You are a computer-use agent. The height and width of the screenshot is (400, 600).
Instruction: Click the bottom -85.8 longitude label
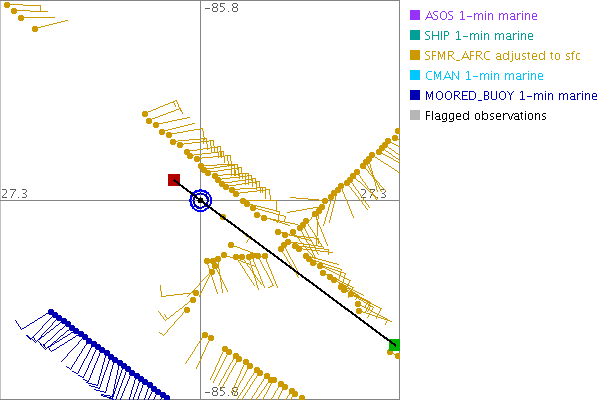[221, 393]
